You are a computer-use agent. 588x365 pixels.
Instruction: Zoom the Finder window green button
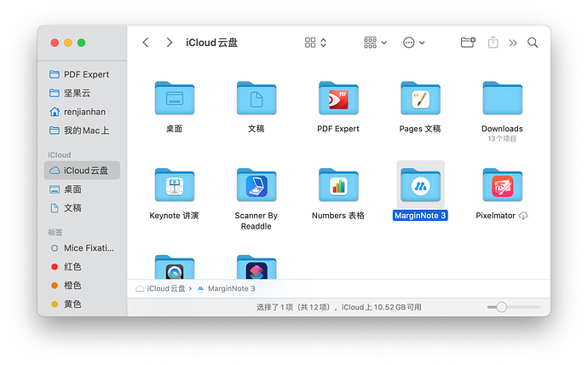click(81, 43)
